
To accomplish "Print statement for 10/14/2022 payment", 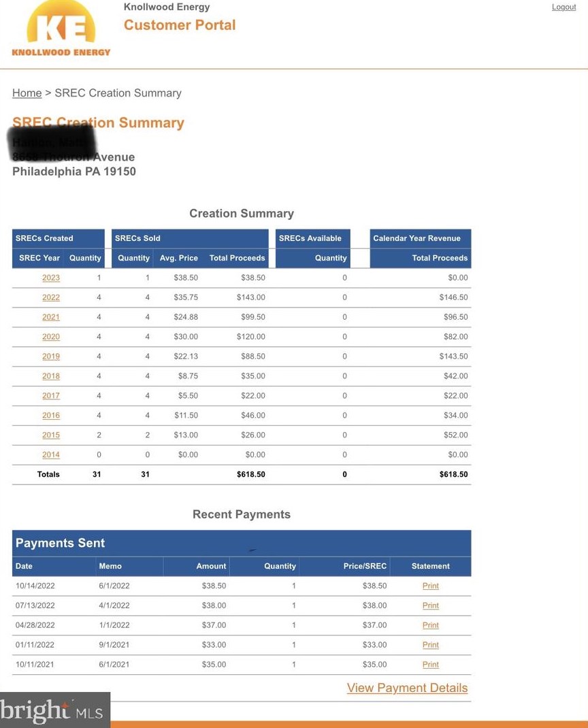I will (x=430, y=586).
